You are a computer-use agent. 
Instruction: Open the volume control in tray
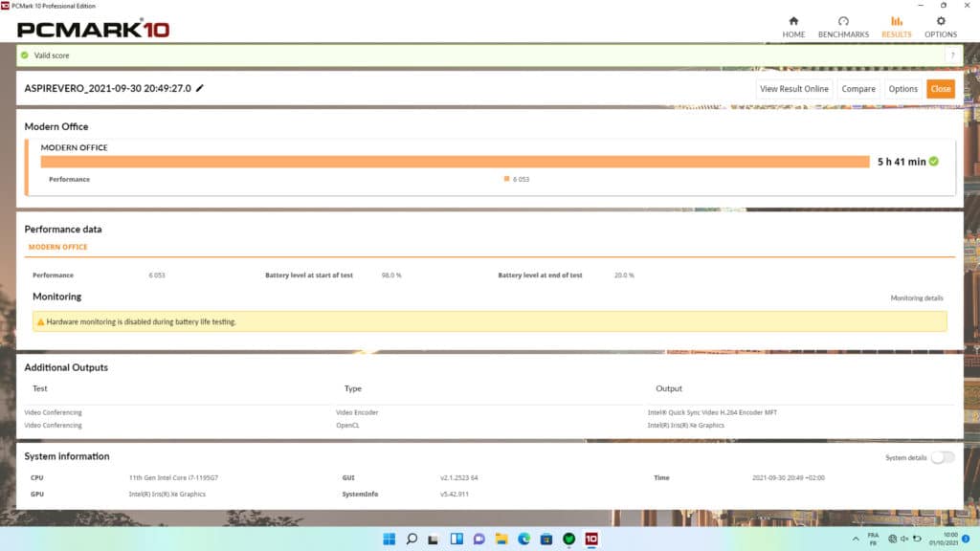pyautogui.click(x=903, y=539)
